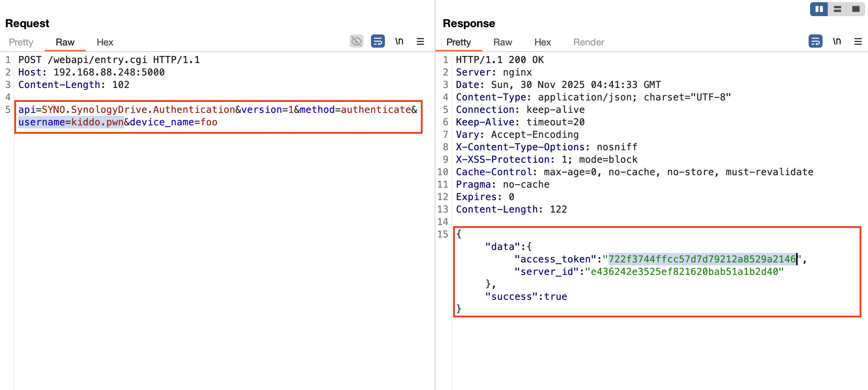The height and width of the screenshot is (390, 868).
Task: Switch to Hex tab in Request
Action: (x=105, y=42)
